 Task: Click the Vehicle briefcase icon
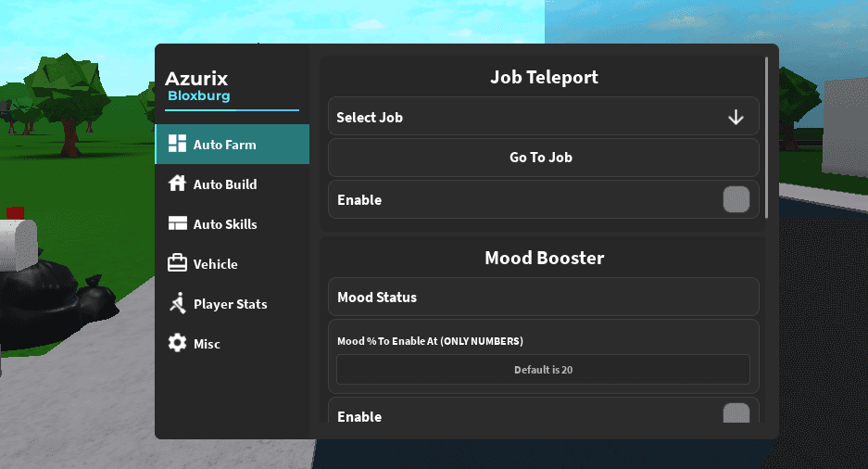[177, 264]
